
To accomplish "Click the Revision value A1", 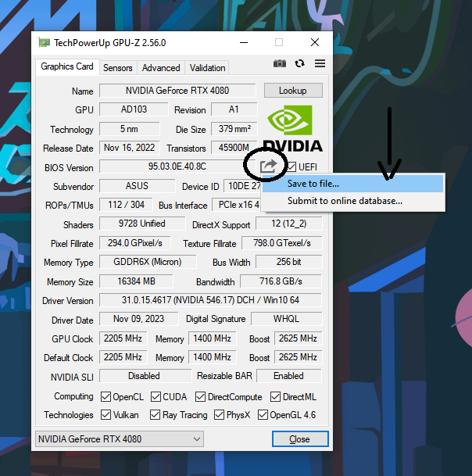I will pos(234,109).
